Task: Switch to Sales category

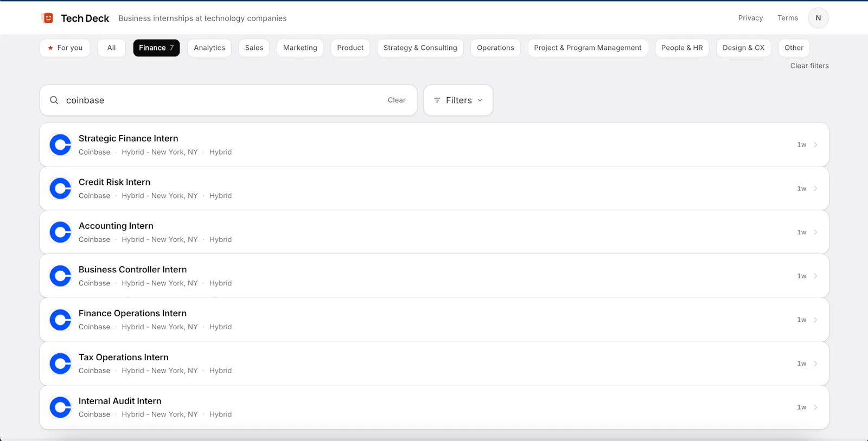Action: pos(254,48)
